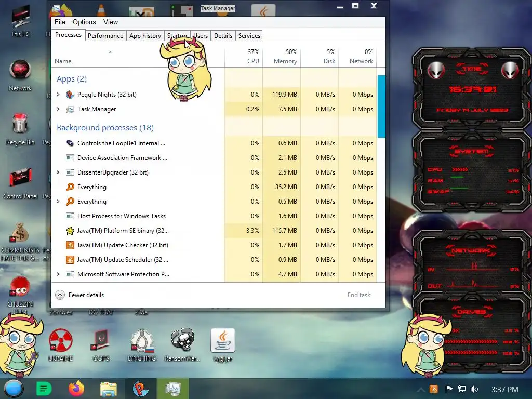The width and height of the screenshot is (532, 399).
Task: Select the OOPS desktop shortcut
Action: click(101, 345)
